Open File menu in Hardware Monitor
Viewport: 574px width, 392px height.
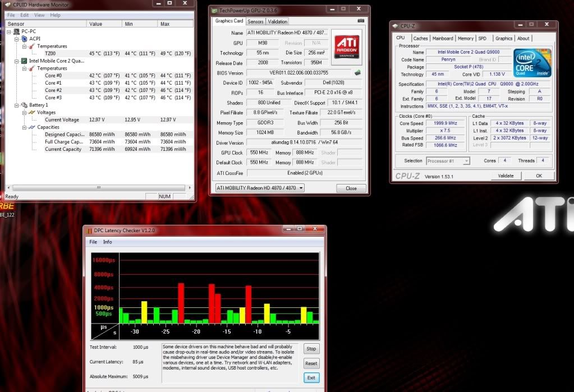[x=11, y=15]
